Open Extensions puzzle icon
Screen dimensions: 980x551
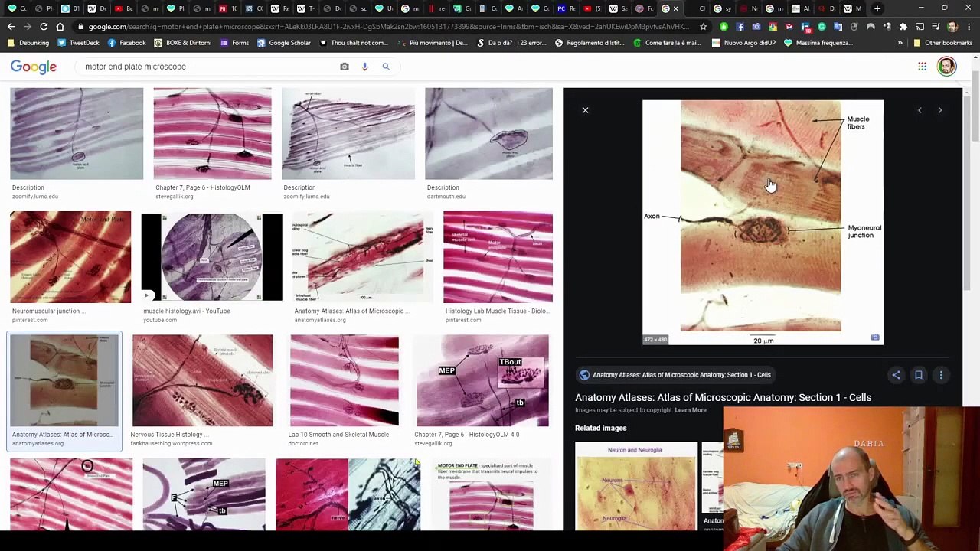[x=903, y=27]
